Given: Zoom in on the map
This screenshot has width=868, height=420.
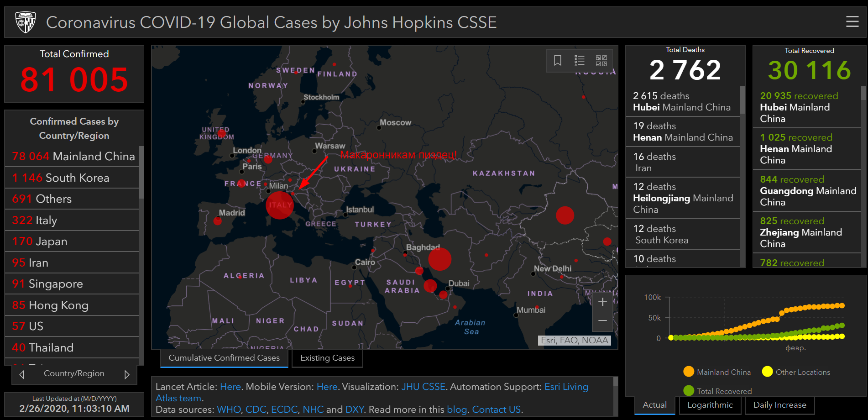Looking at the screenshot, I should pyautogui.click(x=602, y=302).
